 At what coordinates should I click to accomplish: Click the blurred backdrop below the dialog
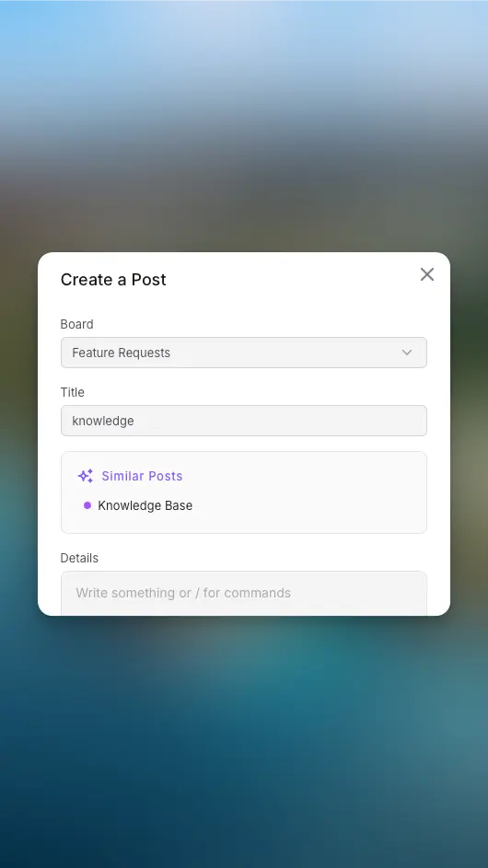point(244,742)
